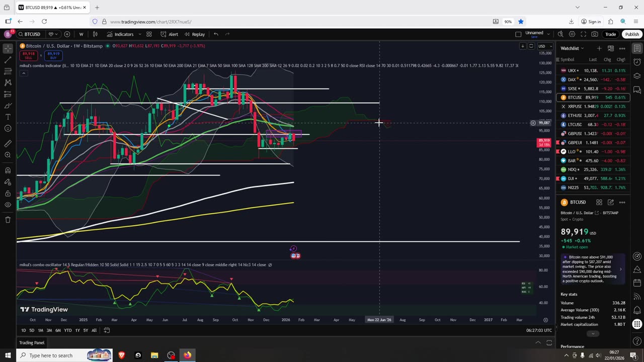Enter fullscreen chart mode
644x362 pixels.
(583, 34)
